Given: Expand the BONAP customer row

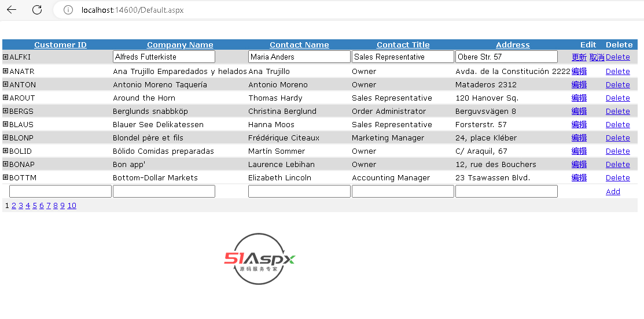Looking at the screenshot, I should coord(5,164).
